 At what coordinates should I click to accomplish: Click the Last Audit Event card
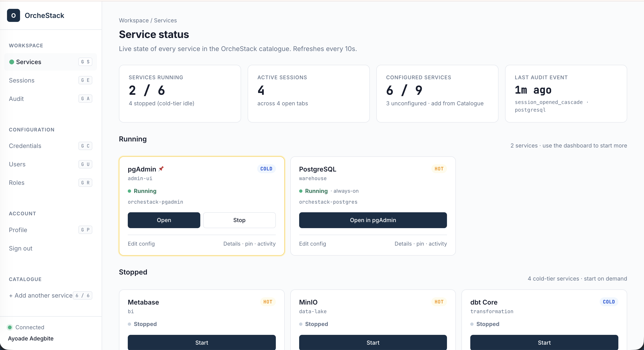pyautogui.click(x=566, y=94)
